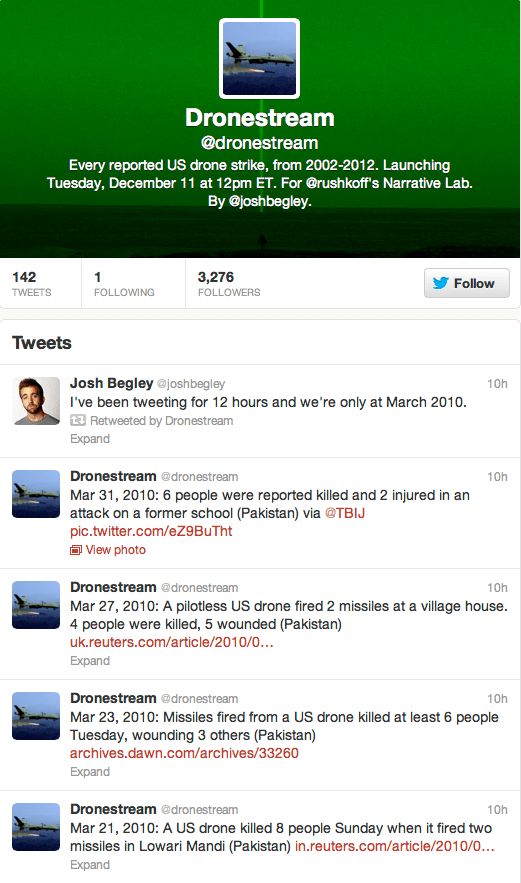
Task: Open the archives.dawn.com/archives/33260 link
Action: (x=184, y=753)
